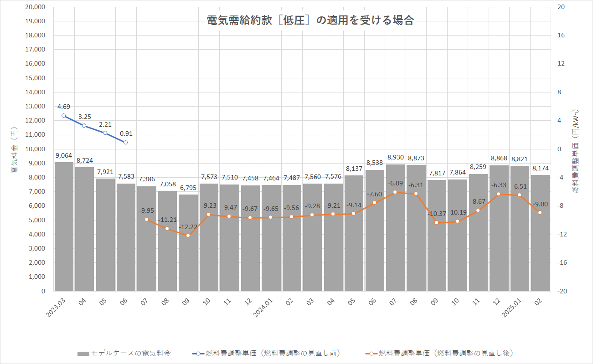
Task: Click the orange point labeled -11.21
Action: [167, 229]
